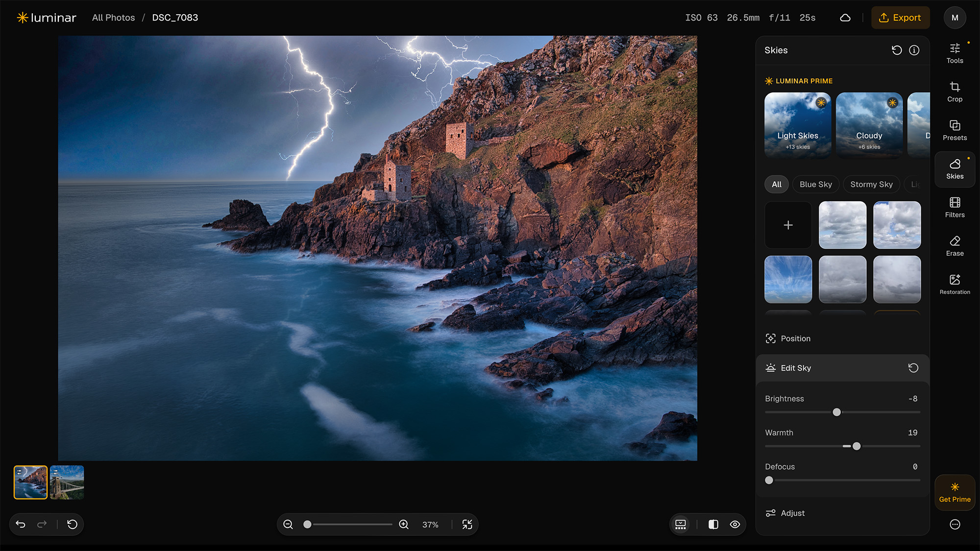Viewport: 980px width, 551px height.
Task: Select the Crop tool
Action: point(955,92)
